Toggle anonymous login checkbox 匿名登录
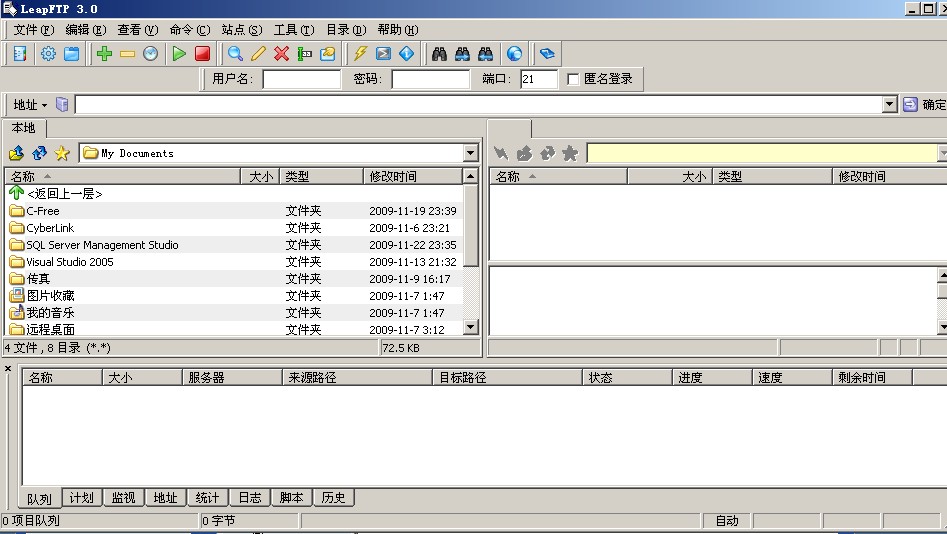947x534 pixels. coord(573,79)
